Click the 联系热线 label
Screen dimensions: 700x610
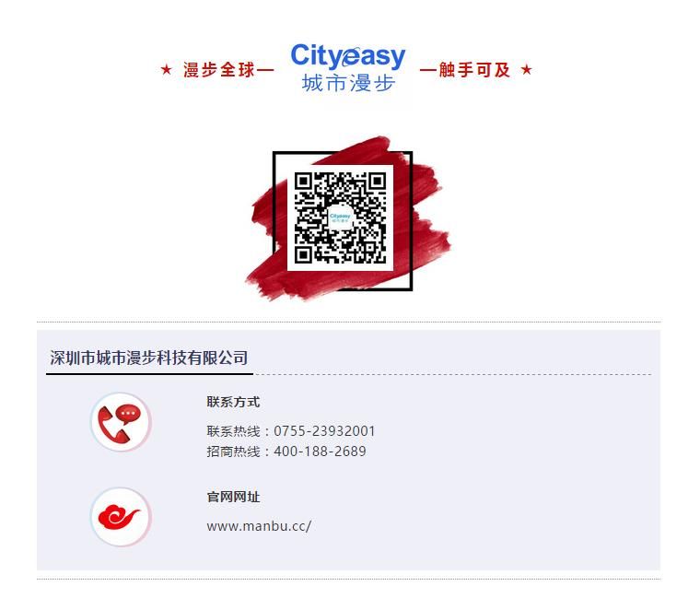click(x=233, y=431)
